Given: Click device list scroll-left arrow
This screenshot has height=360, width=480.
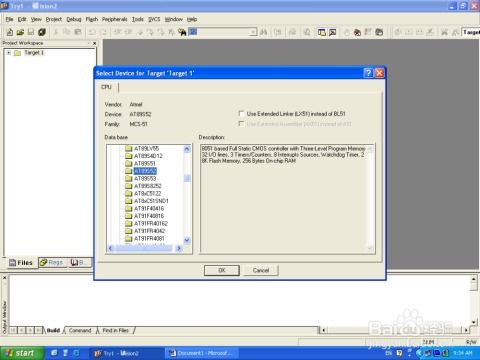Looking at the screenshot, I should click(111, 248).
